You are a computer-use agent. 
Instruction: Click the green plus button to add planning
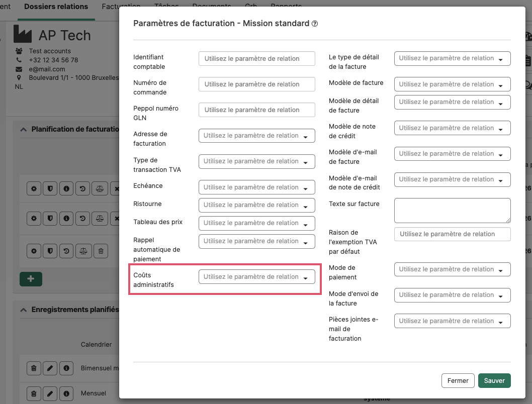pos(31,279)
